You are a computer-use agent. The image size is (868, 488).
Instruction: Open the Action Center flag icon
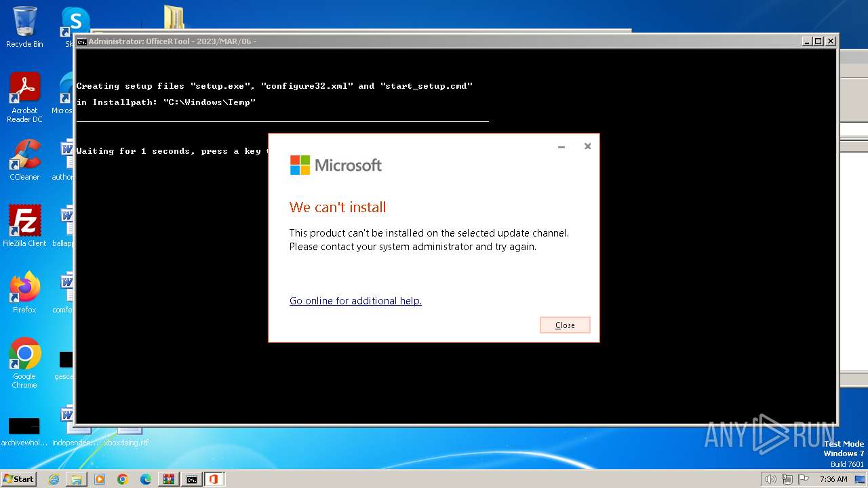pos(804,479)
